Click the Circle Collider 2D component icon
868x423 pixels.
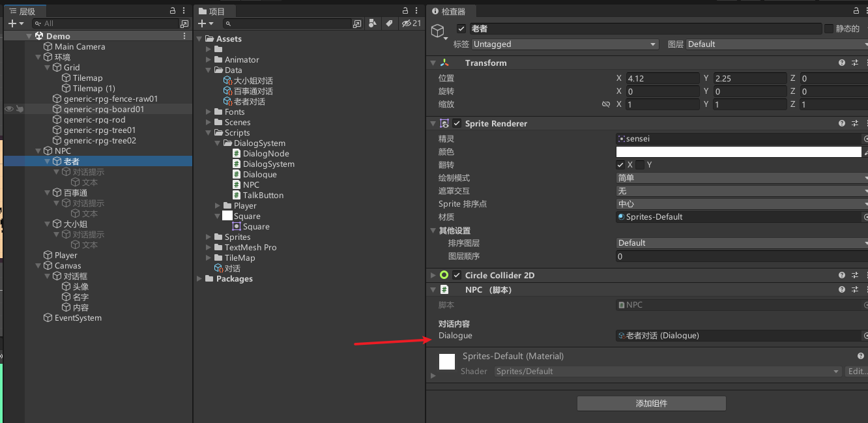[x=444, y=276]
